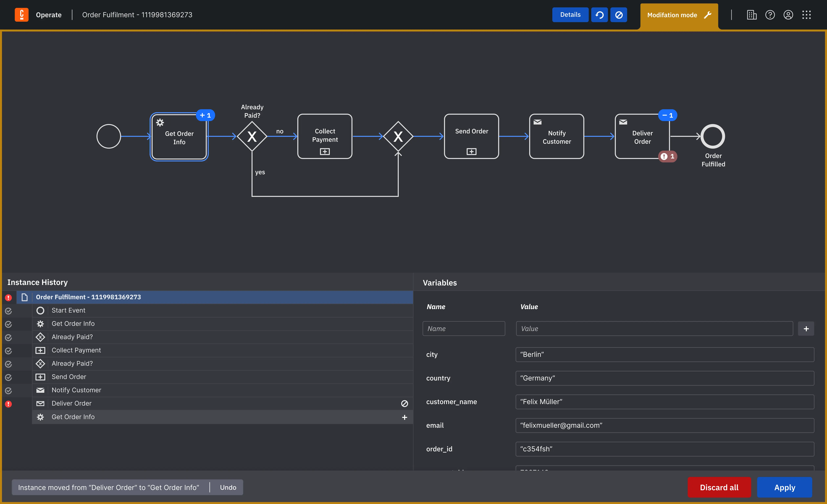
Task: Select first Already Paid? history row
Action: [223, 337]
